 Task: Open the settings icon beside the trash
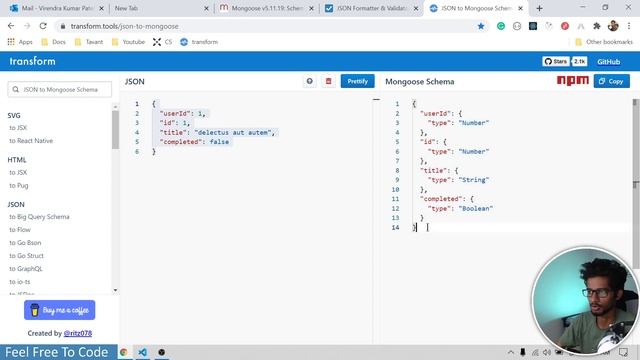pos(310,81)
